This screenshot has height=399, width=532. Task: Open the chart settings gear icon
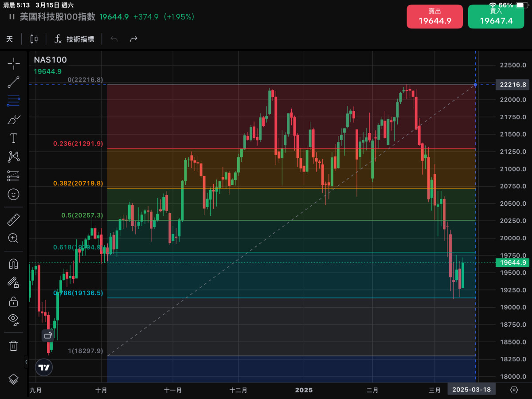click(514, 390)
